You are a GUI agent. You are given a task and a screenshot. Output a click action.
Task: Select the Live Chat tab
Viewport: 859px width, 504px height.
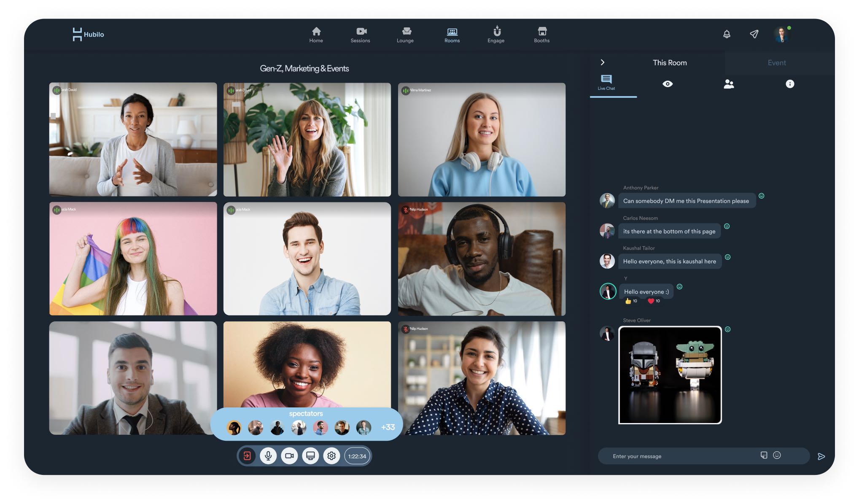pyautogui.click(x=606, y=83)
